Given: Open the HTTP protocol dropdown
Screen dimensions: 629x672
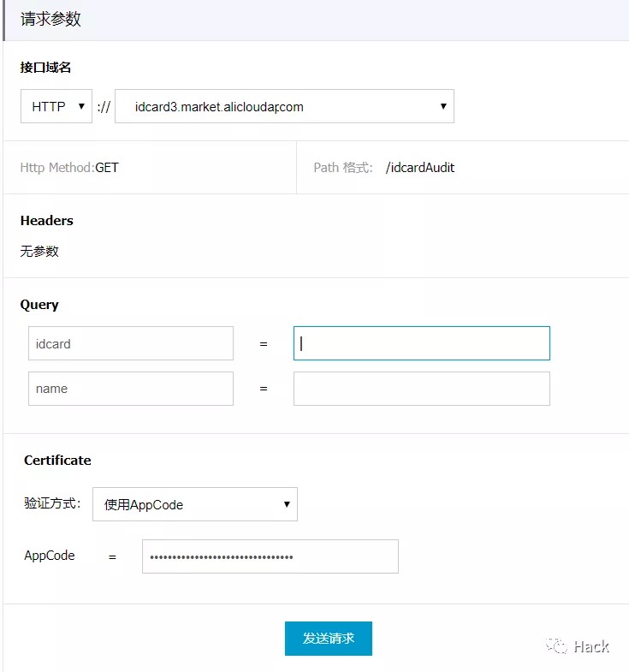Looking at the screenshot, I should click(56, 106).
